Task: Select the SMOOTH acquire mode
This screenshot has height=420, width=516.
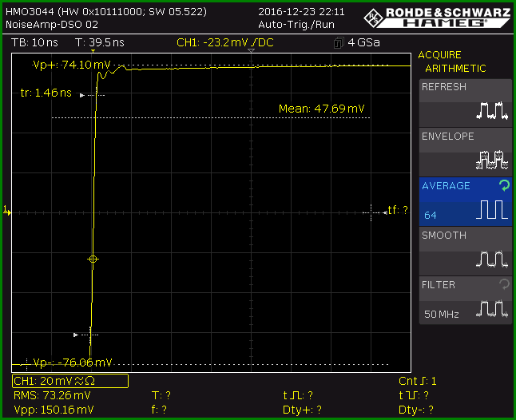Action: point(466,252)
